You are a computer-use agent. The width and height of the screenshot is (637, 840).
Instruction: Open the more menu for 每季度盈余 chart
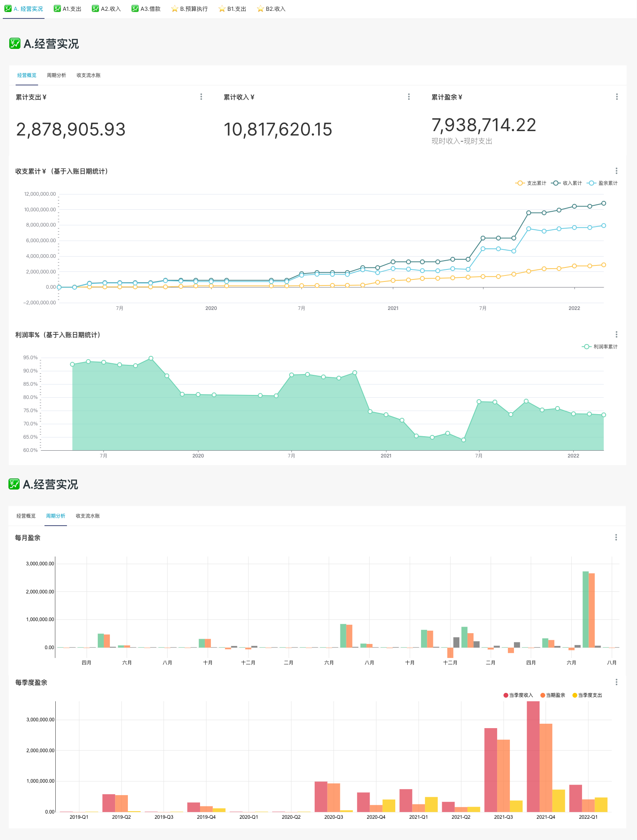[x=617, y=682]
